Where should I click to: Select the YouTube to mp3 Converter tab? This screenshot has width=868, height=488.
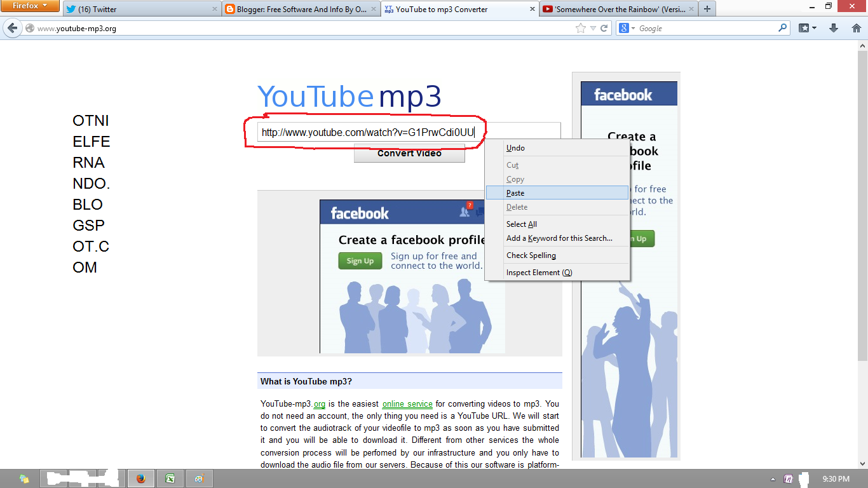(459, 9)
